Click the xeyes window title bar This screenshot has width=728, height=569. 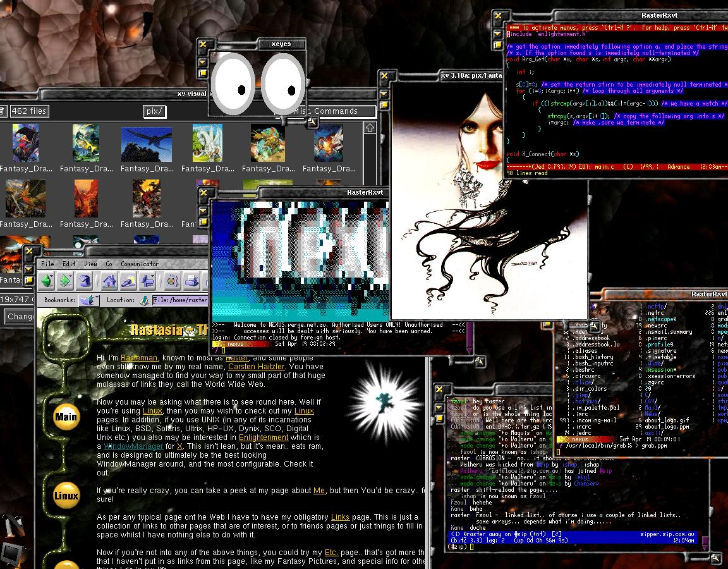point(281,44)
